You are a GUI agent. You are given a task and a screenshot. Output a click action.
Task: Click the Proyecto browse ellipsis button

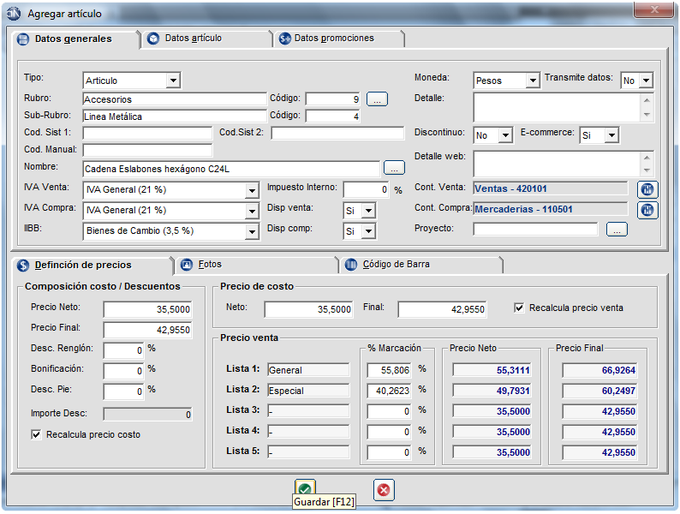[x=616, y=229]
